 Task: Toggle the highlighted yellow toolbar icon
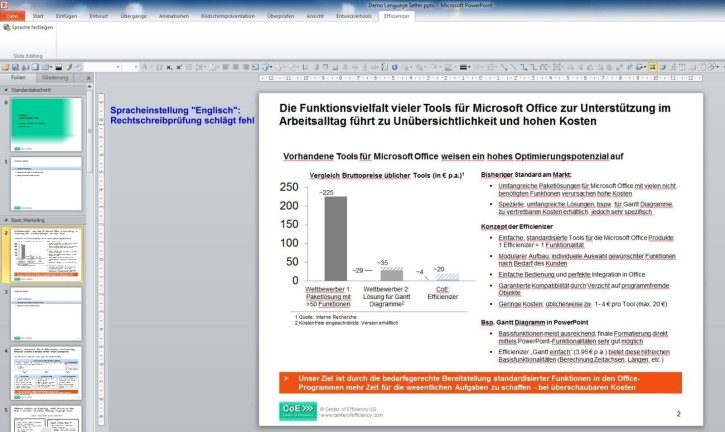652,67
